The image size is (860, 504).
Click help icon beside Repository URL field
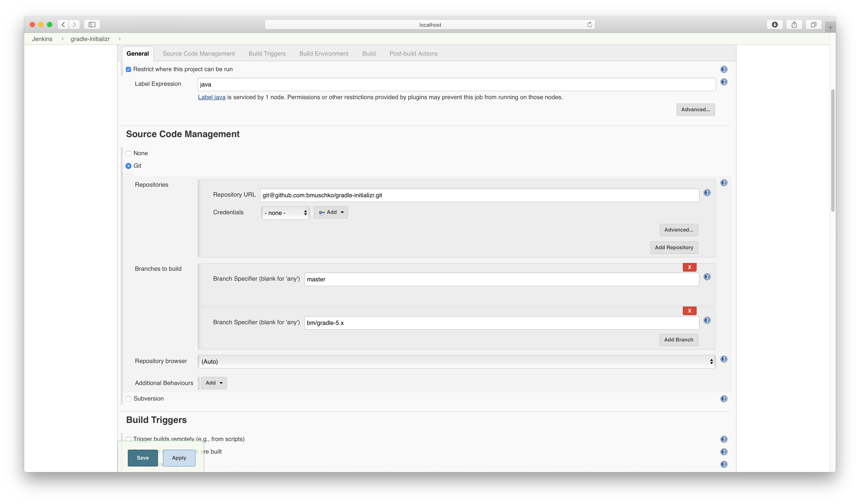point(707,193)
